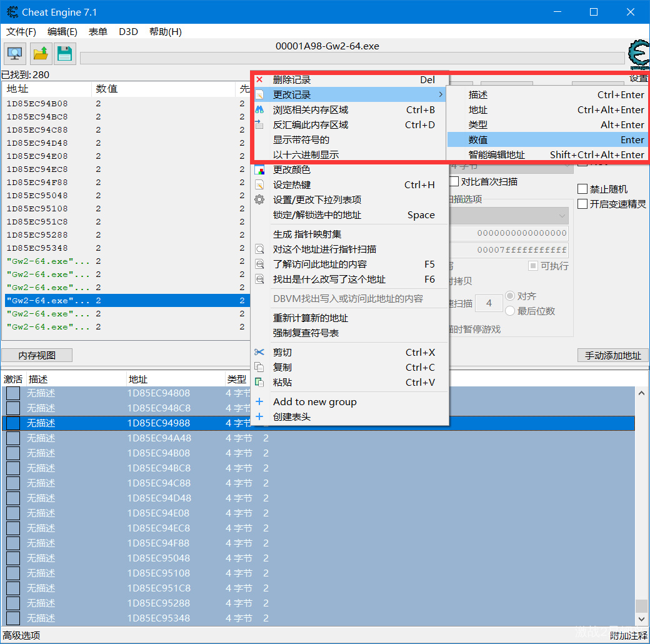The width and height of the screenshot is (650, 644).
Task: Select address list row 1D85EC94988
Action: [318, 423]
